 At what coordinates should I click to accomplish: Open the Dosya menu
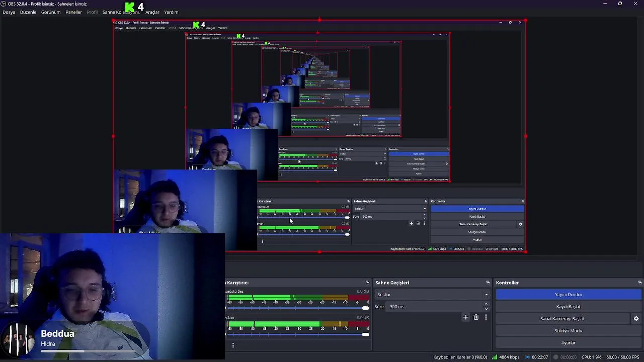9,12
